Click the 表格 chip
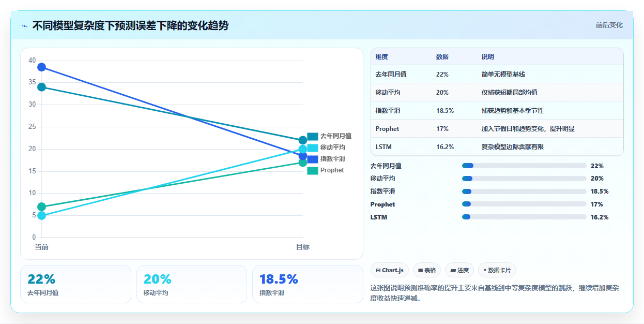Screen dimensions: 644x324 pyautogui.click(x=427, y=270)
